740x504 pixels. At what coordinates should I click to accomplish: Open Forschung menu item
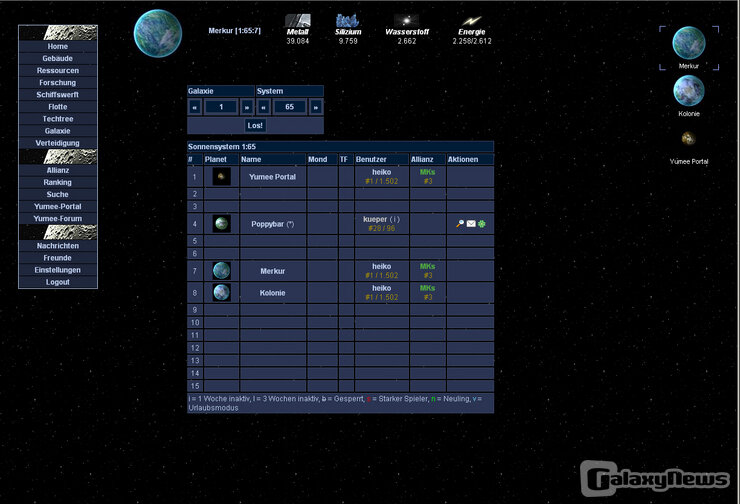58,83
